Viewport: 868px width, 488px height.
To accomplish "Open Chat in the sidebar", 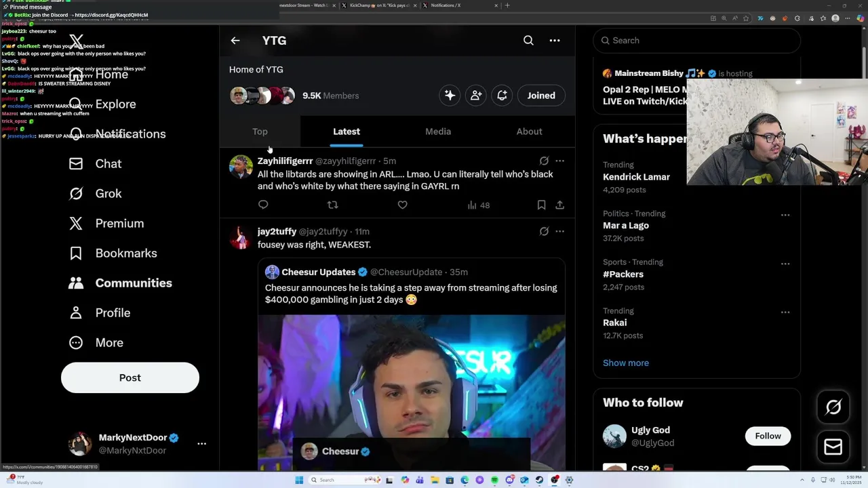I will point(96,164).
